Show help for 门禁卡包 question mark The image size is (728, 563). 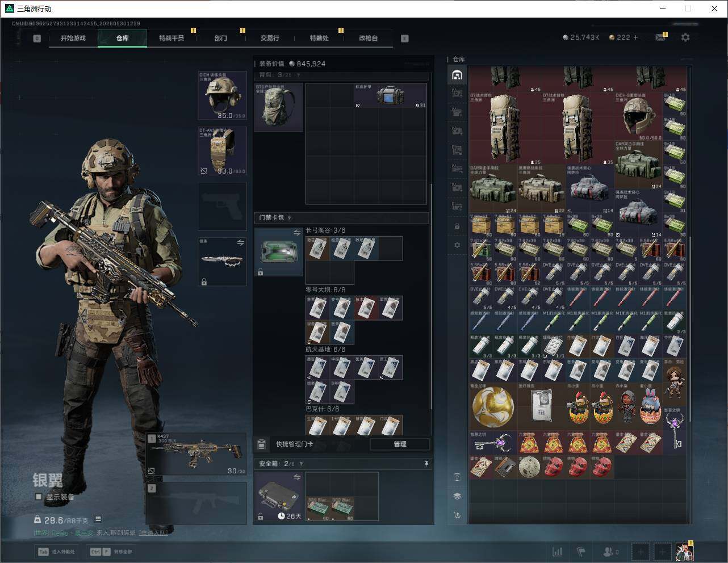coord(290,218)
